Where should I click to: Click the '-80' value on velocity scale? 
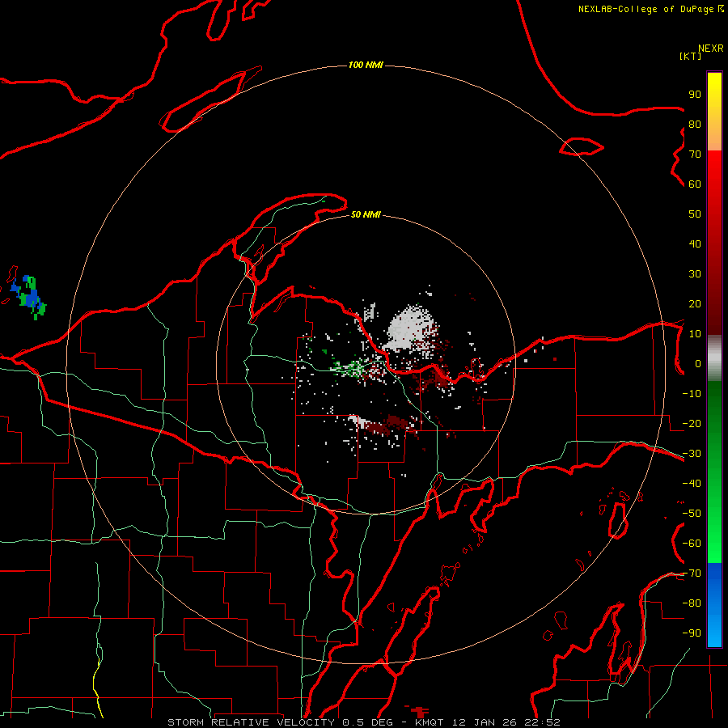(x=692, y=603)
